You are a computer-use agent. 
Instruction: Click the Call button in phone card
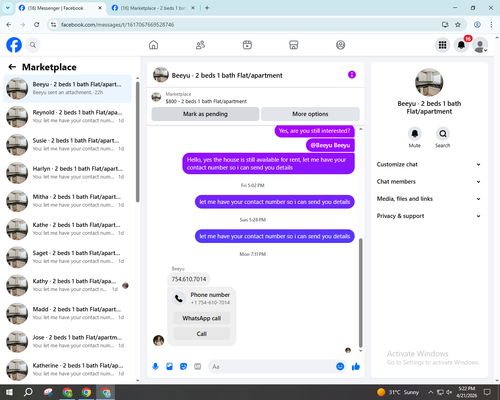click(202, 334)
